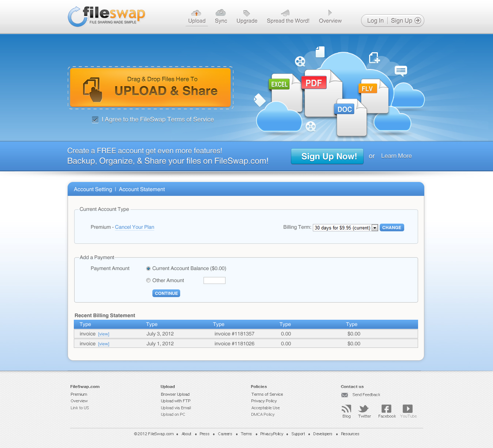Click the Send Feedback envelope icon
Viewport: 493px width, 448px height.
(345, 395)
